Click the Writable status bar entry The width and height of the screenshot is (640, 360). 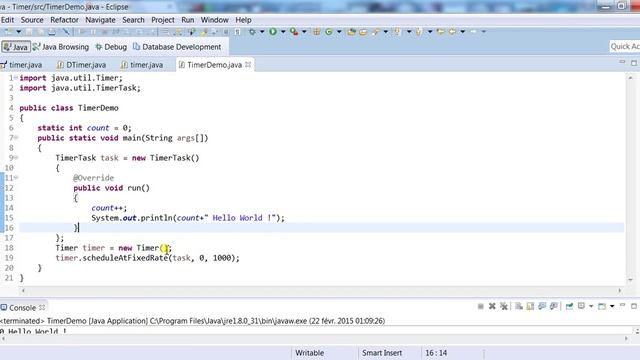point(309,353)
